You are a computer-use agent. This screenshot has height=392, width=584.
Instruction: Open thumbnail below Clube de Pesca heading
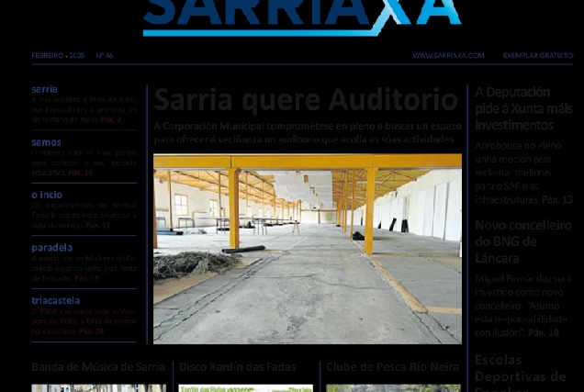393,387
